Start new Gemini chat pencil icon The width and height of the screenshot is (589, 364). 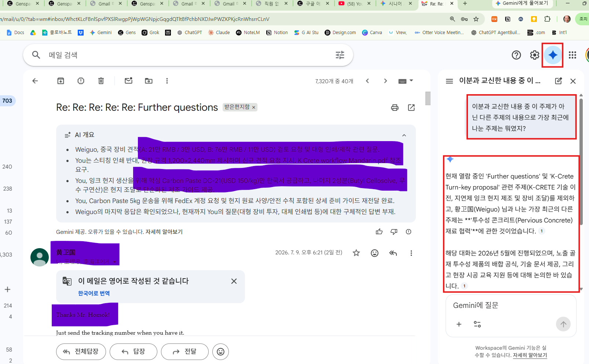[x=559, y=81]
